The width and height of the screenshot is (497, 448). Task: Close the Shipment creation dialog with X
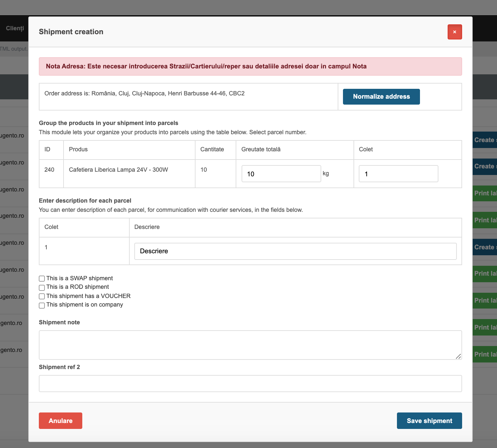click(455, 32)
